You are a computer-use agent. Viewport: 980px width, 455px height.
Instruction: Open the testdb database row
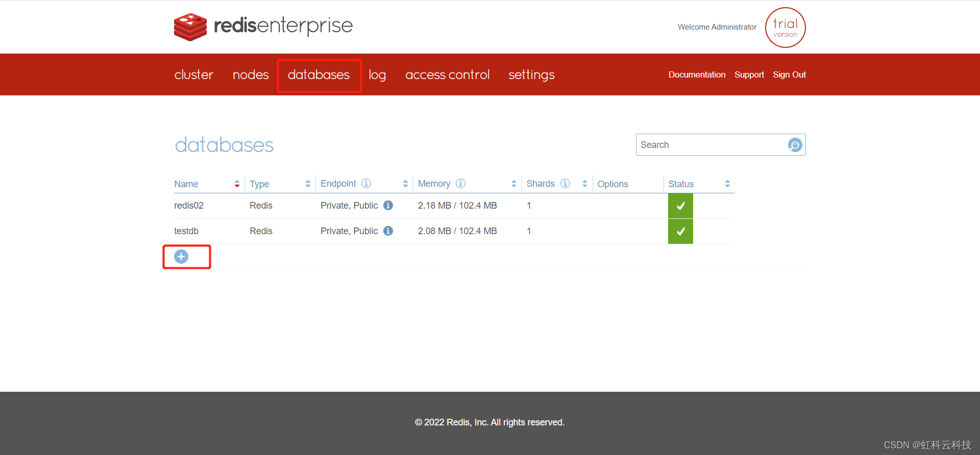(454, 231)
